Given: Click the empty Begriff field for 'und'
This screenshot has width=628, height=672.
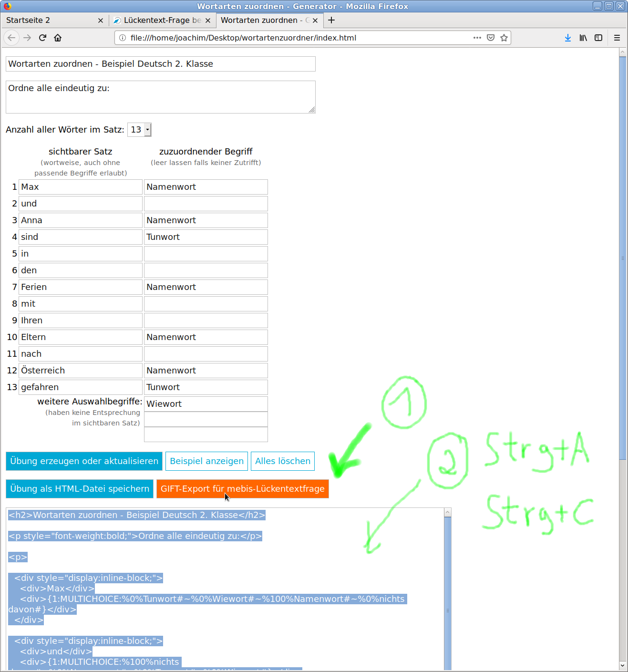Looking at the screenshot, I should (206, 204).
